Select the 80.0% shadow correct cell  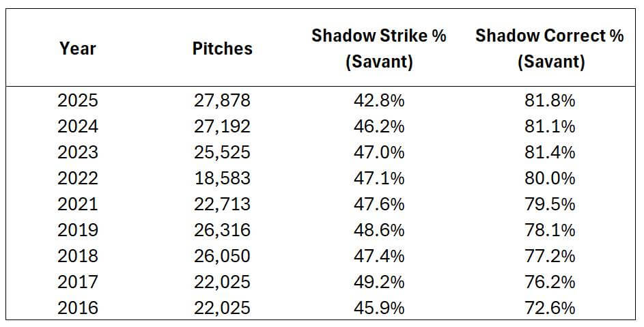[x=550, y=178]
